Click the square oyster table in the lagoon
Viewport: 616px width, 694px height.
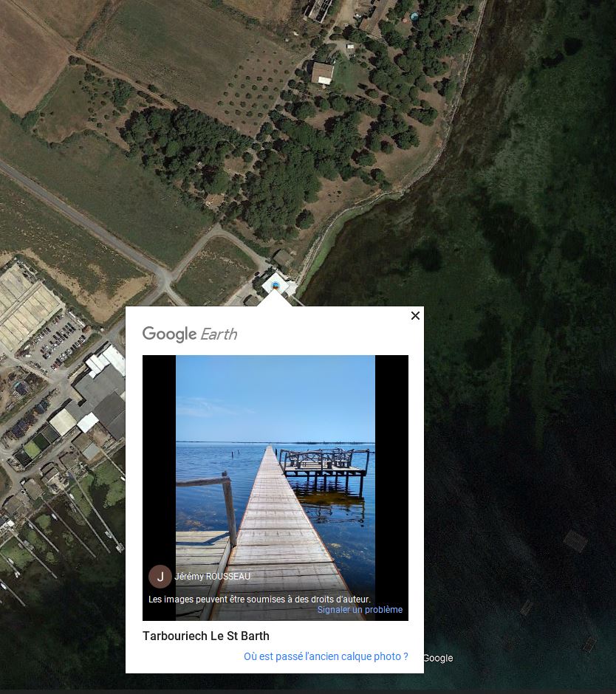point(575,541)
